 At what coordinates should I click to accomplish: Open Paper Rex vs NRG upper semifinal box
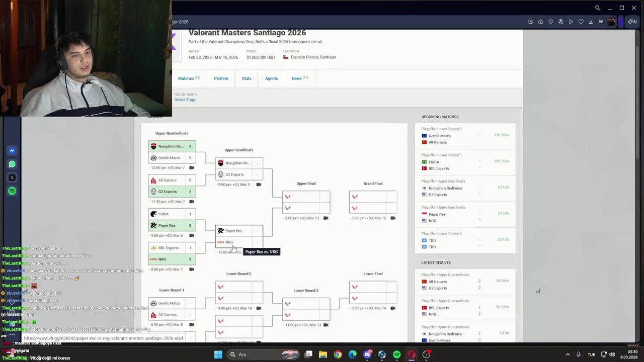tap(239, 236)
